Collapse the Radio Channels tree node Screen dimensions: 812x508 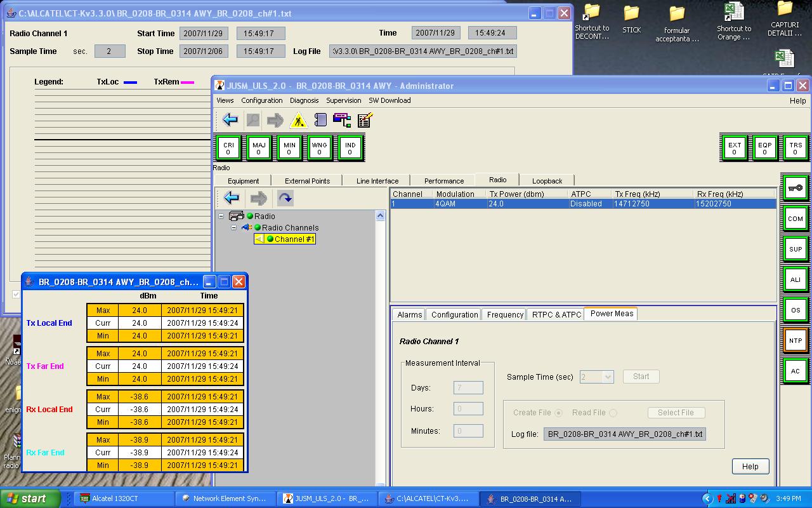coord(233,228)
